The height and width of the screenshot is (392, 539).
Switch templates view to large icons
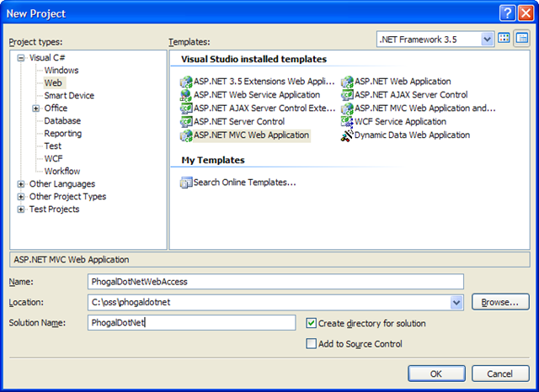(504, 39)
